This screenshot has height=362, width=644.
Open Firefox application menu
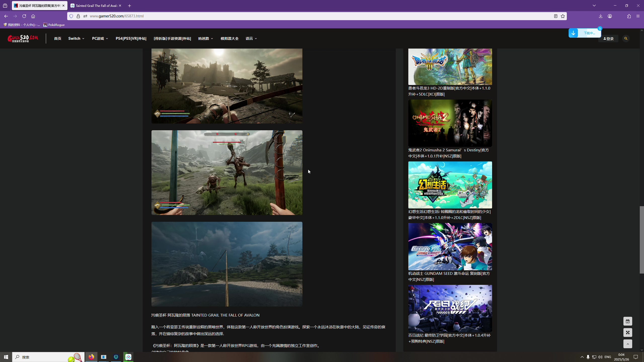click(x=638, y=16)
